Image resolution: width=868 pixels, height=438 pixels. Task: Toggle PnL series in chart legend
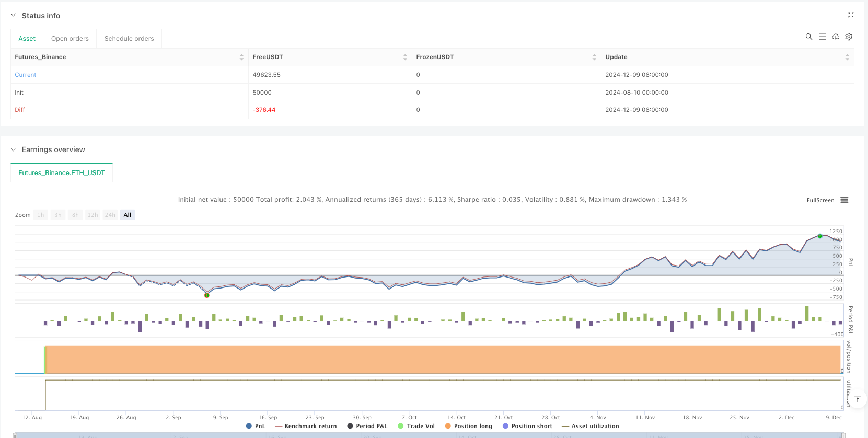tap(256, 426)
